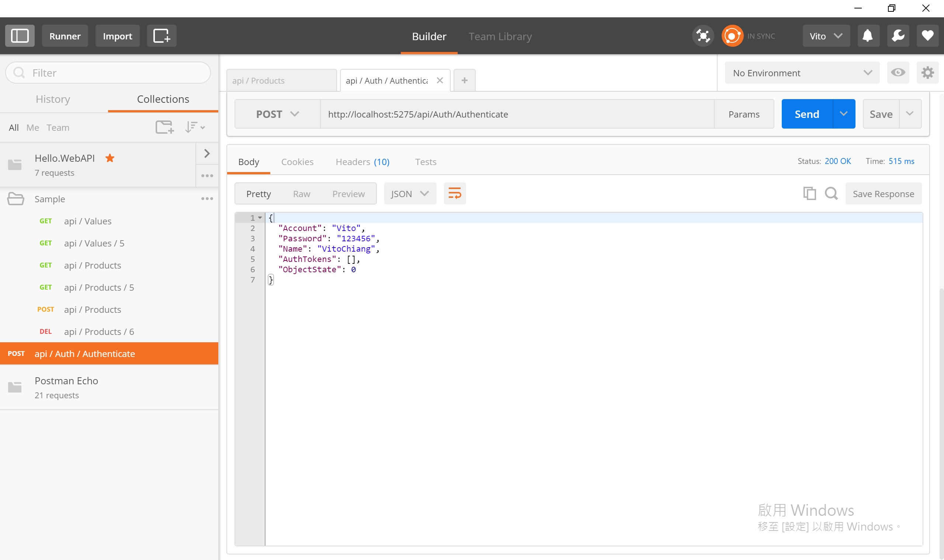Switch to the Collections tab

163,99
